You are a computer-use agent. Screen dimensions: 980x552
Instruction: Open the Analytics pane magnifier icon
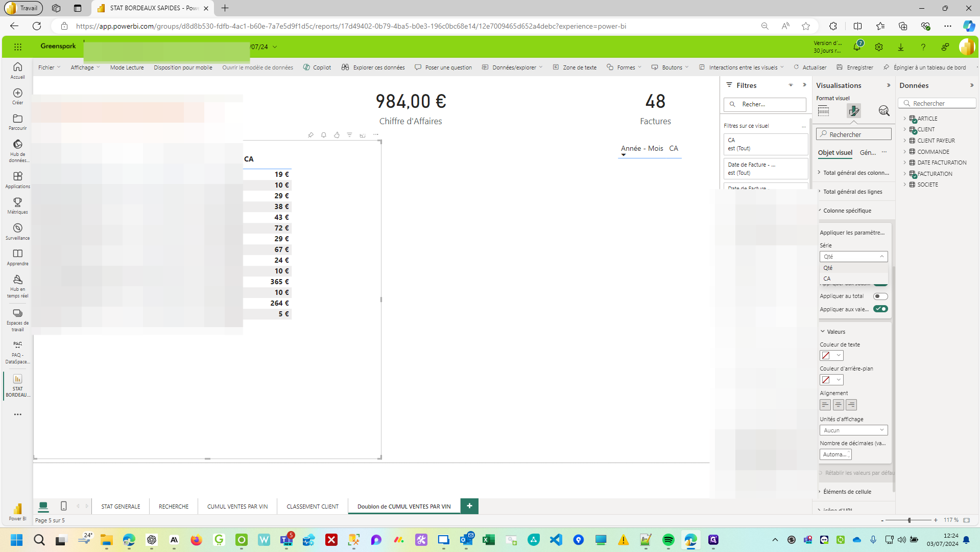point(883,111)
